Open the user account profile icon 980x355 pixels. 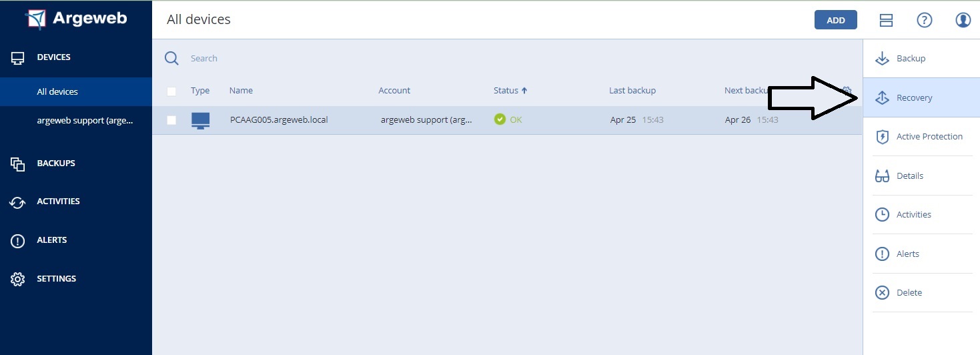click(x=963, y=20)
